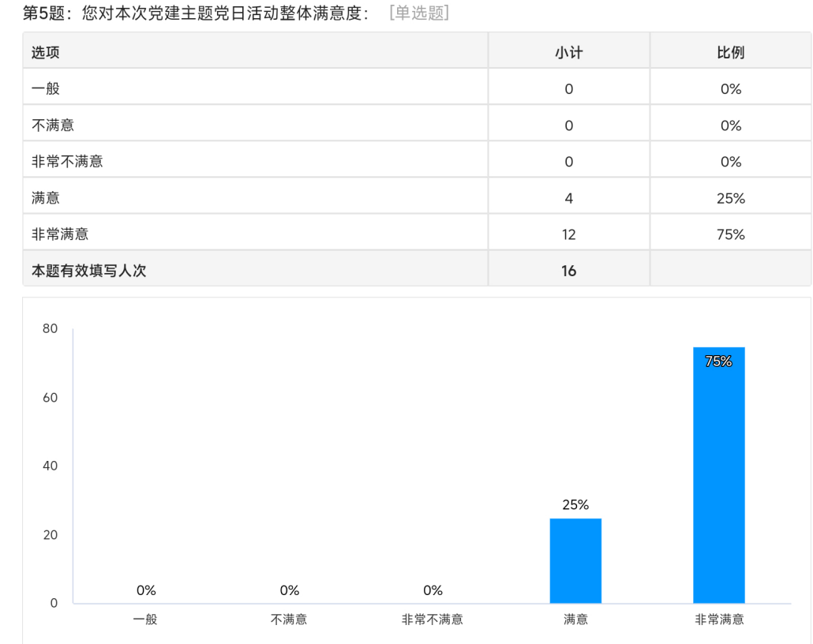Select the 非常不满意 row label in table
813x644 pixels.
67,162
